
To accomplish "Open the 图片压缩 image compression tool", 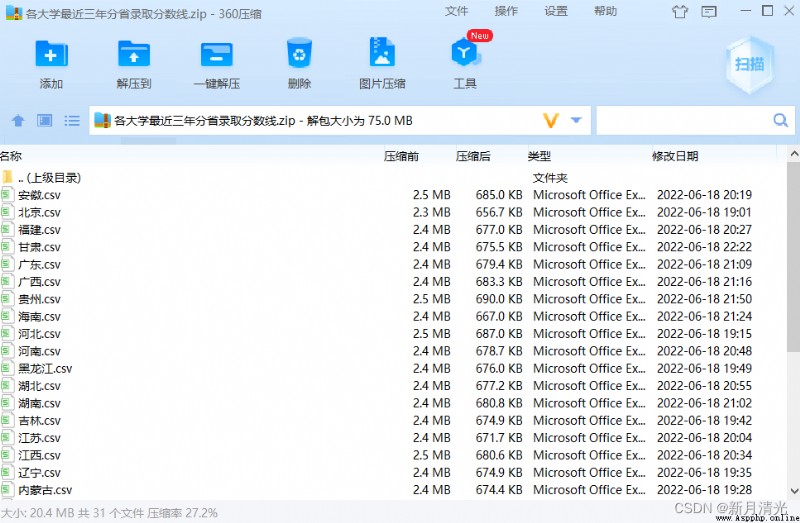I will pyautogui.click(x=382, y=53).
